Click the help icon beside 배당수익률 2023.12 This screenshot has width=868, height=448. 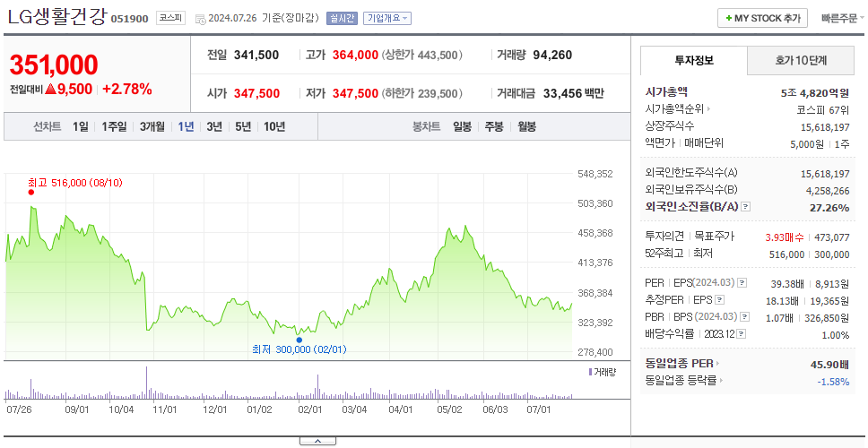(742, 334)
